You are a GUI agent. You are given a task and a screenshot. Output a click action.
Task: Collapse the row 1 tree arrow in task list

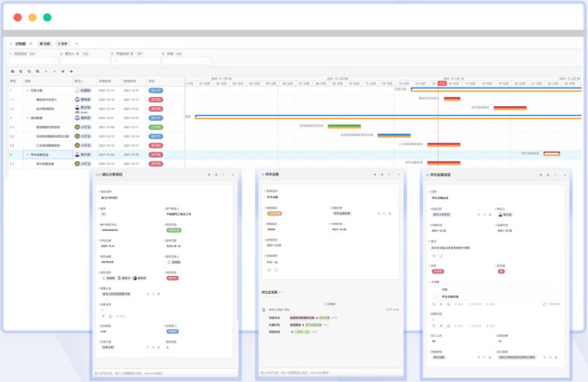(x=27, y=90)
